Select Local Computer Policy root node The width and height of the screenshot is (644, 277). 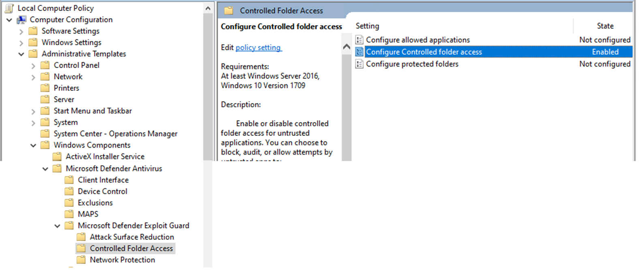click(56, 8)
